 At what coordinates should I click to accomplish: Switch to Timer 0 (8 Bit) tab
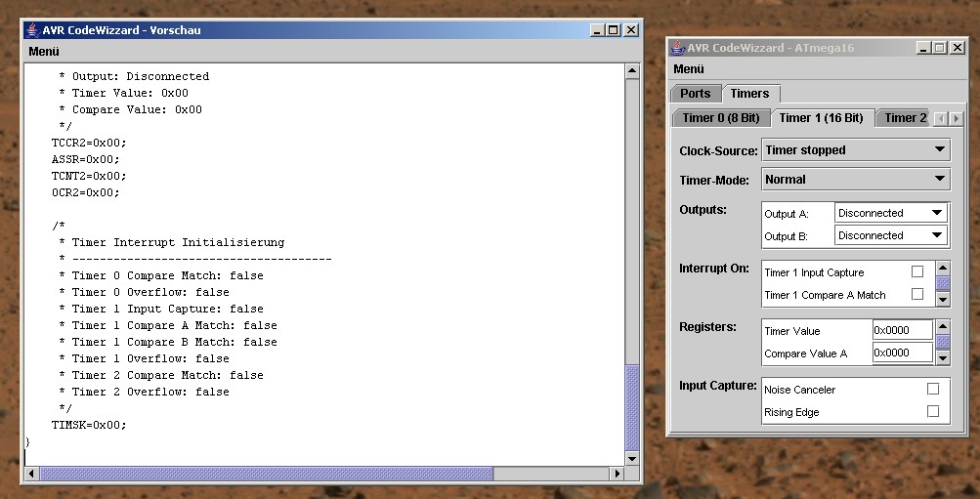coord(721,118)
